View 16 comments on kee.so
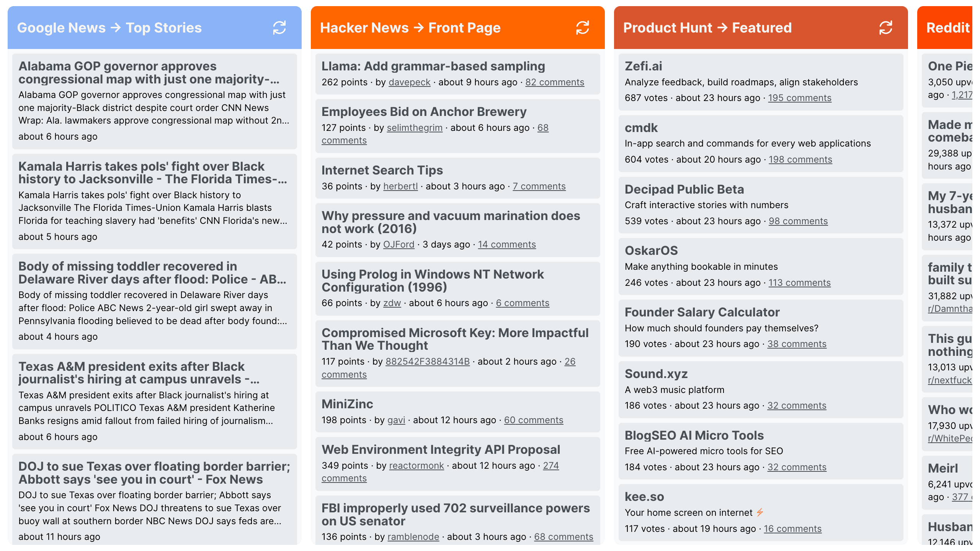This screenshot has width=980, height=551. tap(793, 529)
